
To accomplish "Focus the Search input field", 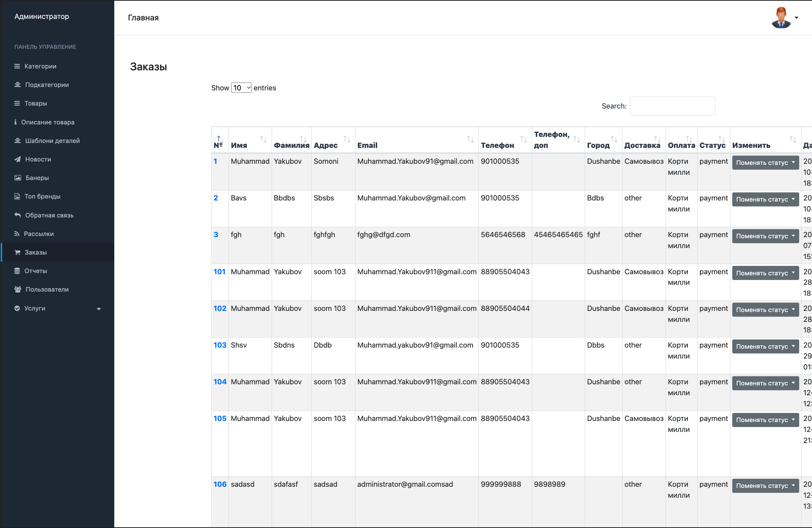I will (x=672, y=106).
